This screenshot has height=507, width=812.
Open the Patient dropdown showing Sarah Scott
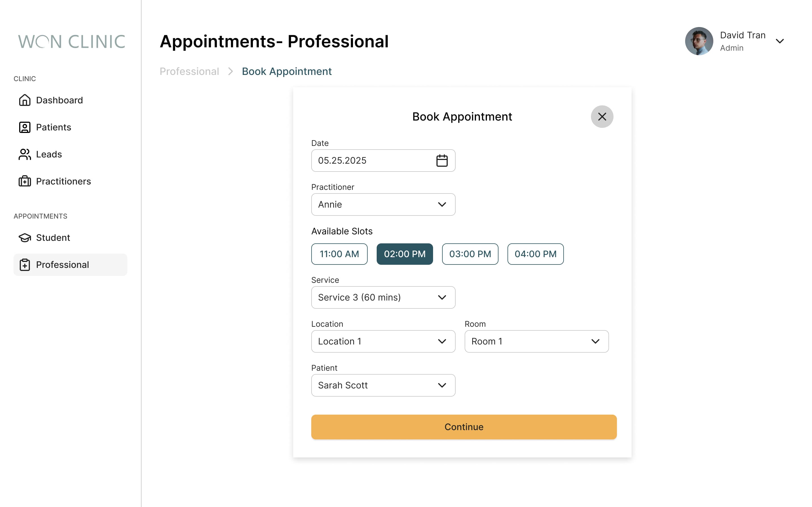pyautogui.click(x=383, y=385)
